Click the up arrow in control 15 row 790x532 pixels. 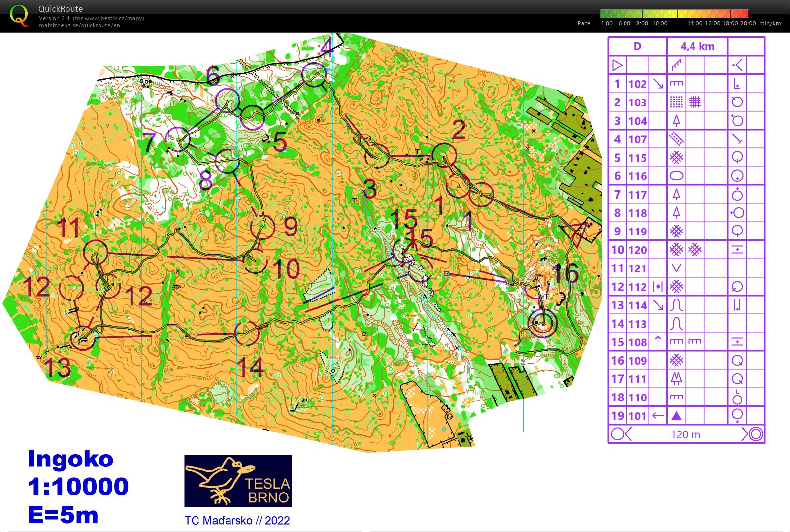658,342
